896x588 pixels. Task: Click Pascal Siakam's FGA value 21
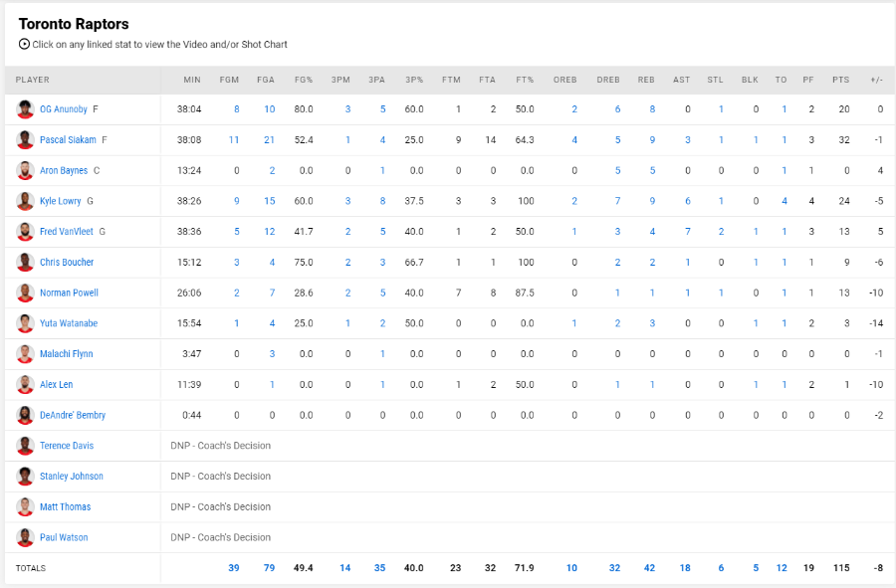269,140
